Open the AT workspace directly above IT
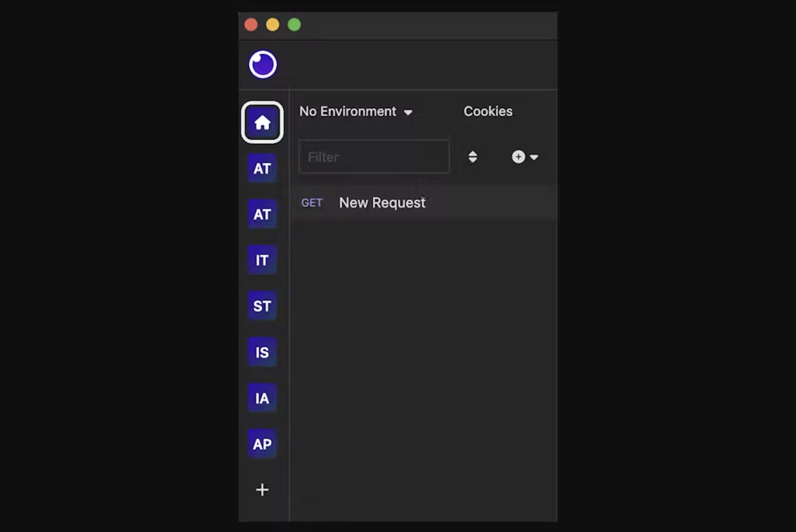The image size is (796, 532). (x=262, y=214)
